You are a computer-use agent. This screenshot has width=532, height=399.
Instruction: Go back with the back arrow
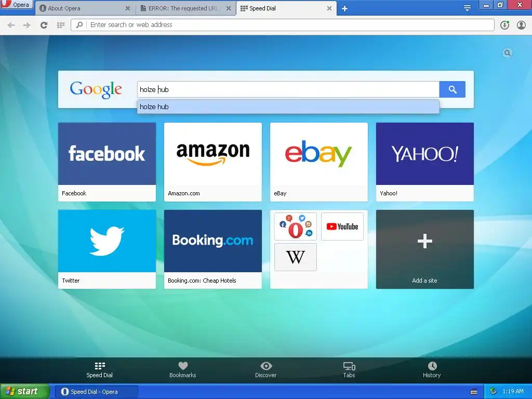11,25
